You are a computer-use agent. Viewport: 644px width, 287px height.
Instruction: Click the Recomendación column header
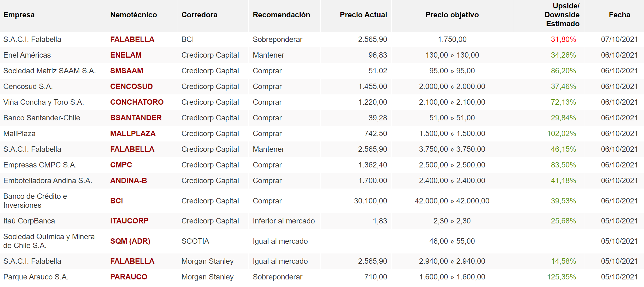coord(281,15)
